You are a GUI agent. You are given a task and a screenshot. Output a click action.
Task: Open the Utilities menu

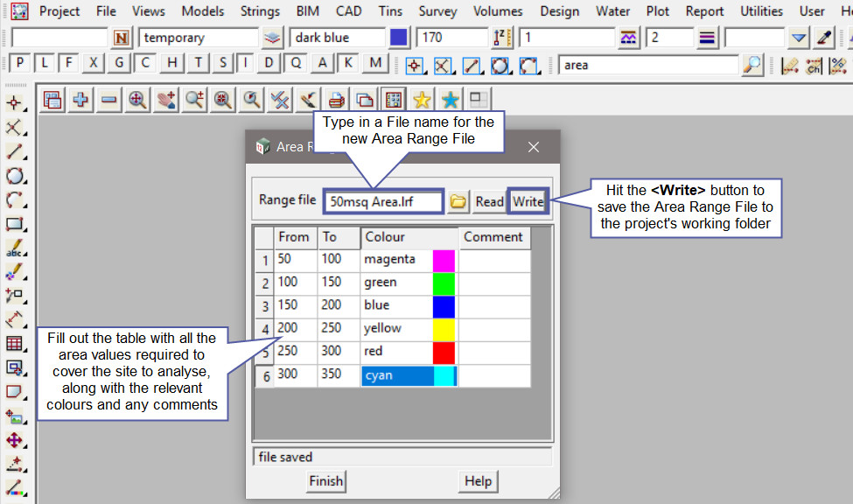point(761,10)
